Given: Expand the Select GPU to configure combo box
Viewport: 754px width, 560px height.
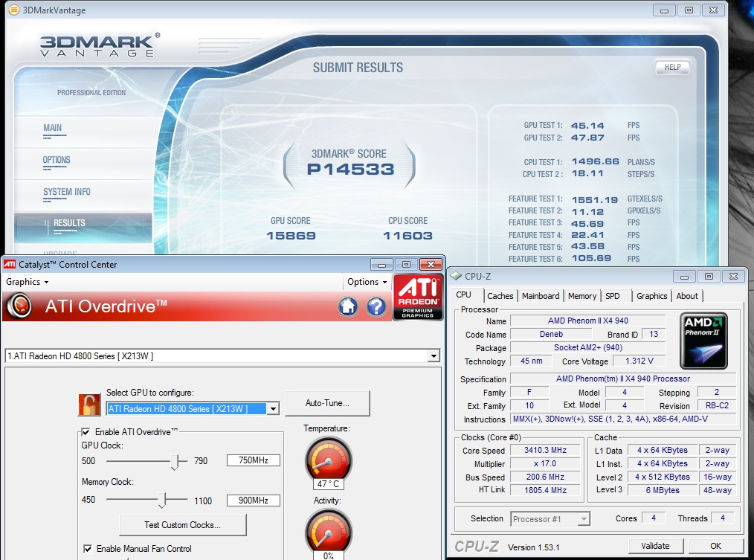Looking at the screenshot, I should coord(273,408).
